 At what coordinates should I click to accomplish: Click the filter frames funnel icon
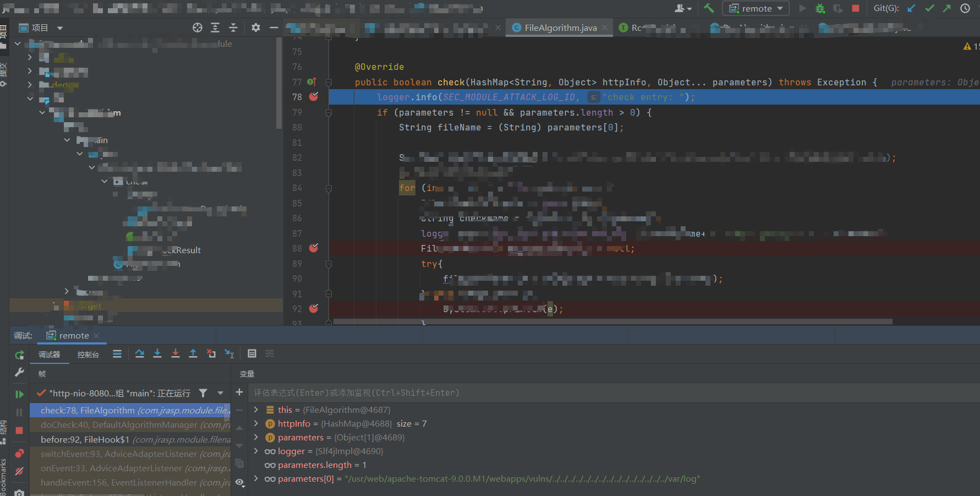pos(203,393)
